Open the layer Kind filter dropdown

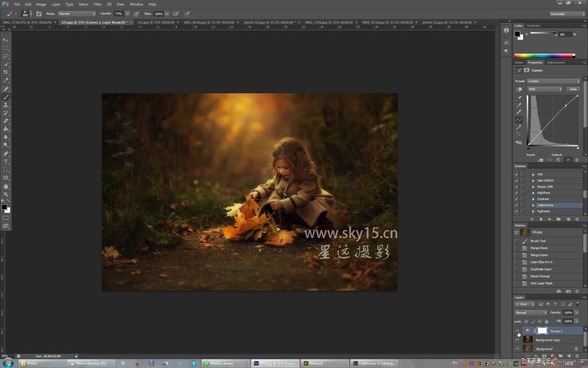click(x=525, y=304)
